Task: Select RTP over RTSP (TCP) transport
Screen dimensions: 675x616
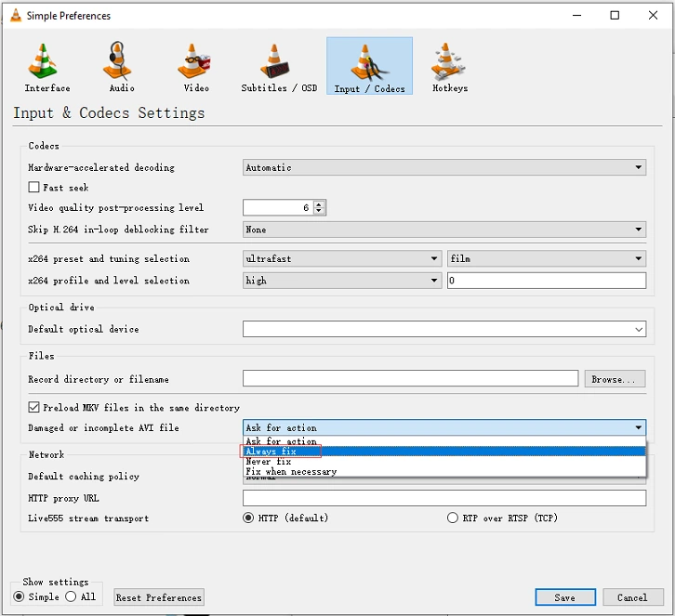Action: pyautogui.click(x=453, y=518)
